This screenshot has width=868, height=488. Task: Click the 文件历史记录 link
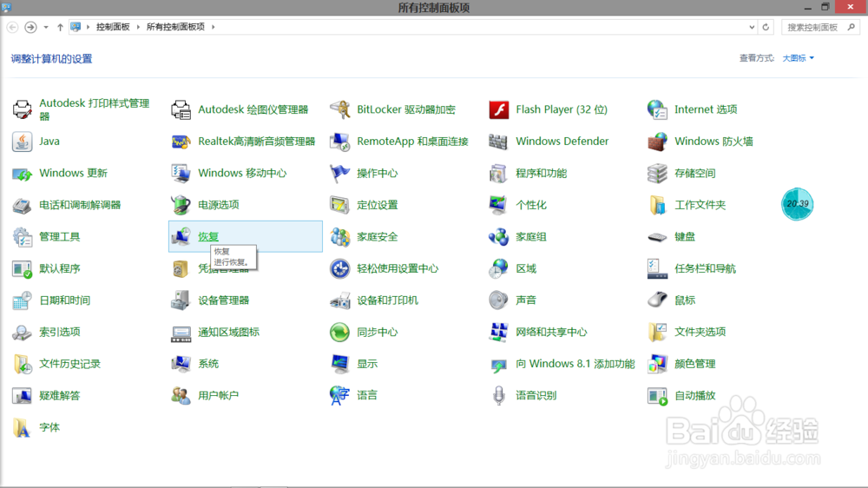click(x=69, y=364)
